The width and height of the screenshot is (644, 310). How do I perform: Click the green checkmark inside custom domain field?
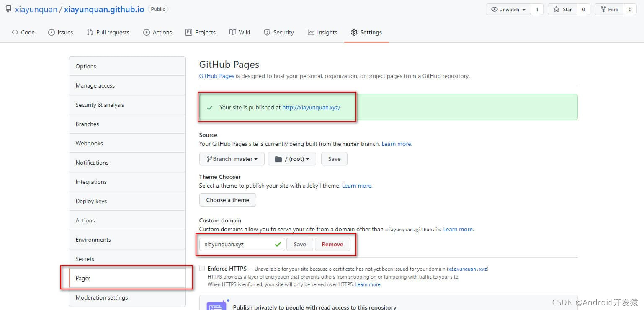tap(278, 244)
